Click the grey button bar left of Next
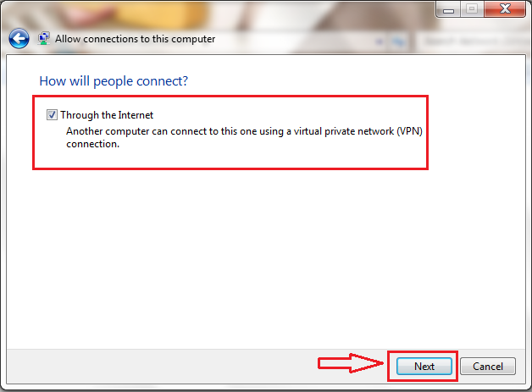This screenshot has height=392, width=532. 162,367
